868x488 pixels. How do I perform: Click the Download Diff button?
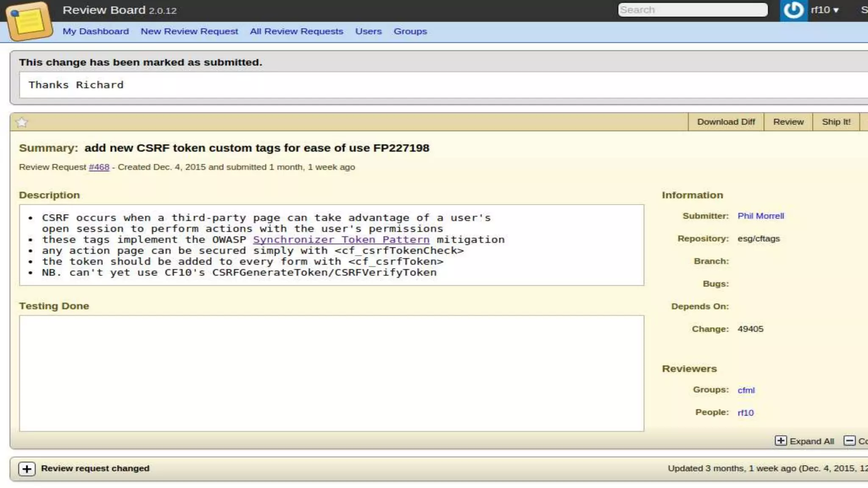(x=726, y=122)
